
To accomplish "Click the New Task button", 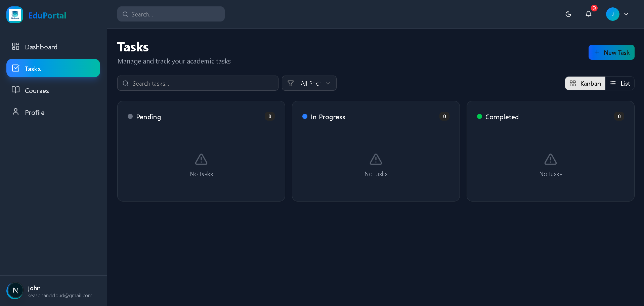I will point(611,52).
